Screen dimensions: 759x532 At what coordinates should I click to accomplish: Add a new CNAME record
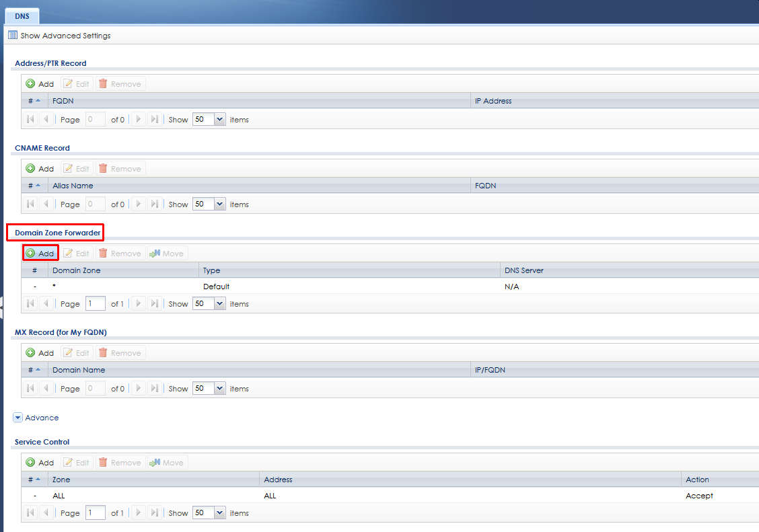(40, 169)
